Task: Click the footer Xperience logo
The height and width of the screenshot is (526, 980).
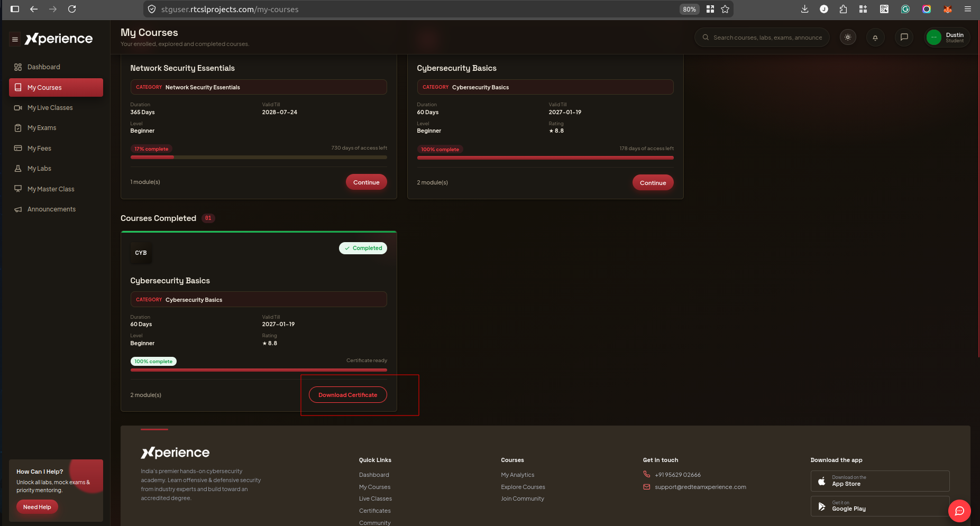Action: pos(175,453)
